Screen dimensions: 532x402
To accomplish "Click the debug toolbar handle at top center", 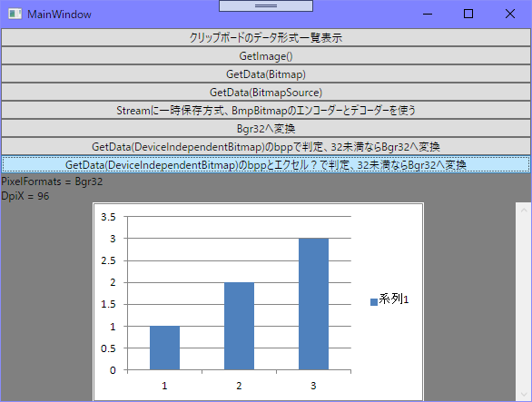I will point(266,5).
